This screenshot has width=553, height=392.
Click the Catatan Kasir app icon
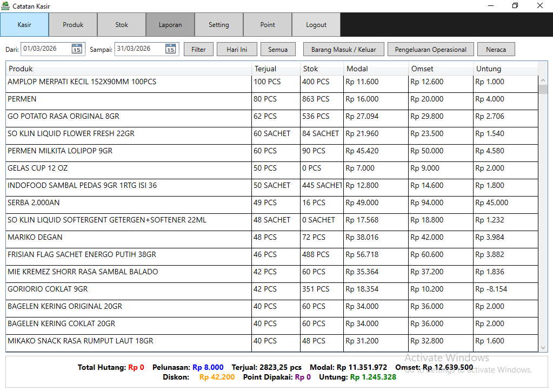click(5, 5)
